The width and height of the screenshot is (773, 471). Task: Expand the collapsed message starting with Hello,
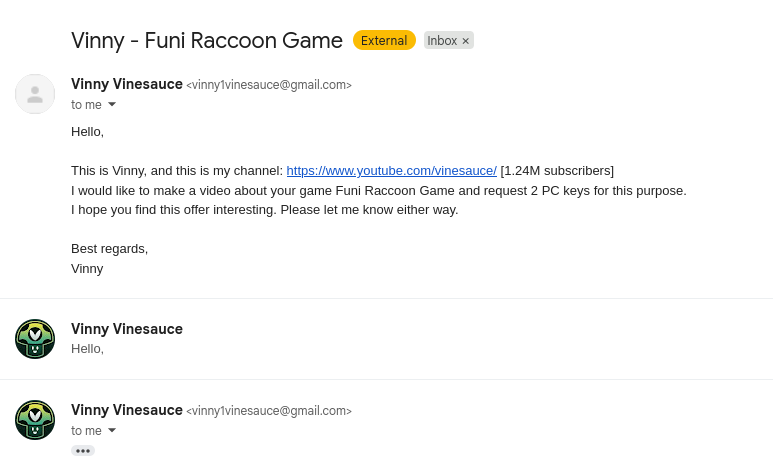pyautogui.click(x=386, y=339)
